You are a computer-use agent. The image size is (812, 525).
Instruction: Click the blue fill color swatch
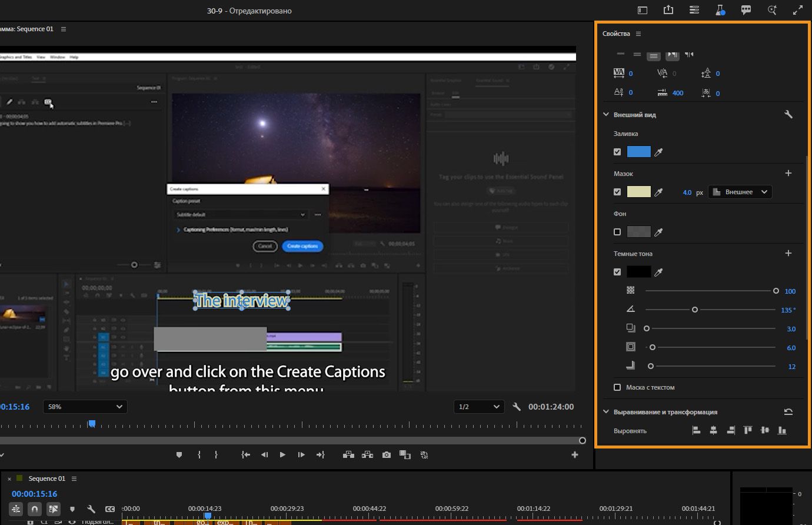coord(638,152)
